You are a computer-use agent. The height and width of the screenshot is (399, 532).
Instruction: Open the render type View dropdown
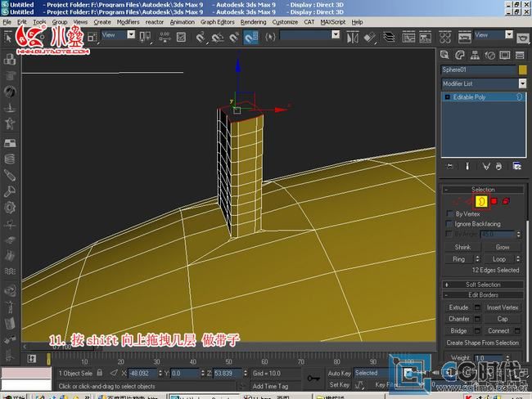click(x=508, y=34)
